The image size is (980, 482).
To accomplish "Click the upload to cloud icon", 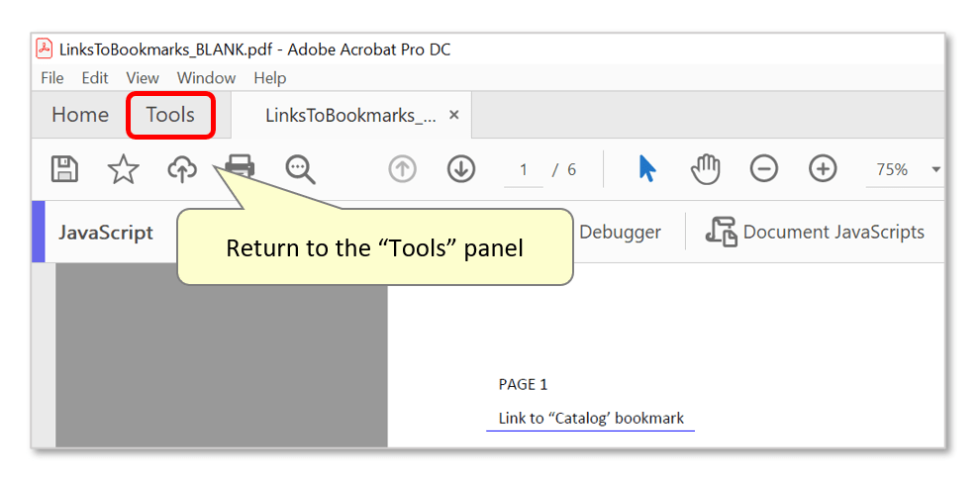I will (182, 169).
